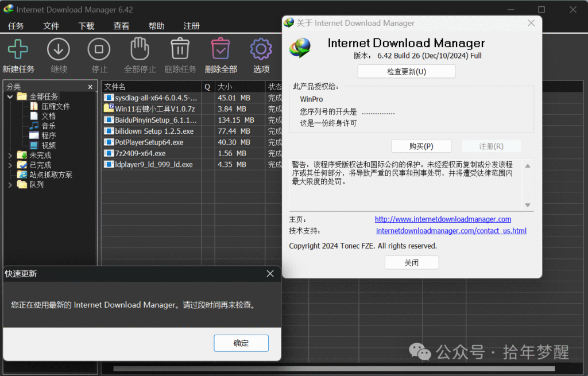Click IDM globe logo in About dialog
Screen dimensions: 588x376
pos(300,48)
